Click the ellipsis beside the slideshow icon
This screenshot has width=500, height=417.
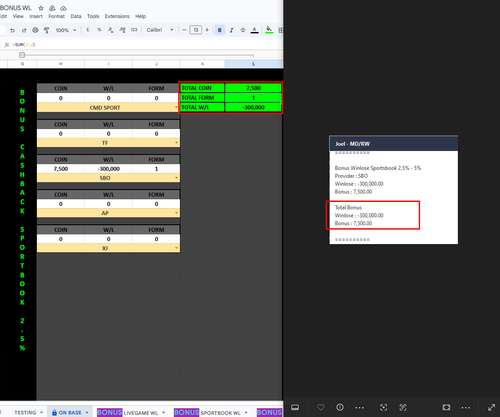coord(466,407)
